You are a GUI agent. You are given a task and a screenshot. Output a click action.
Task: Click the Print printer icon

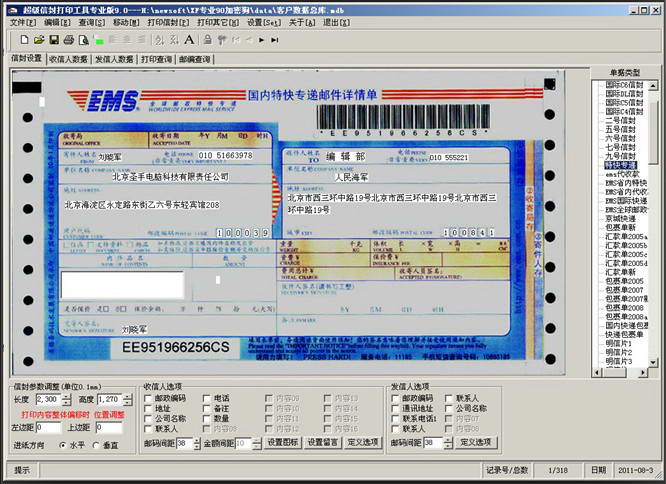(x=68, y=40)
